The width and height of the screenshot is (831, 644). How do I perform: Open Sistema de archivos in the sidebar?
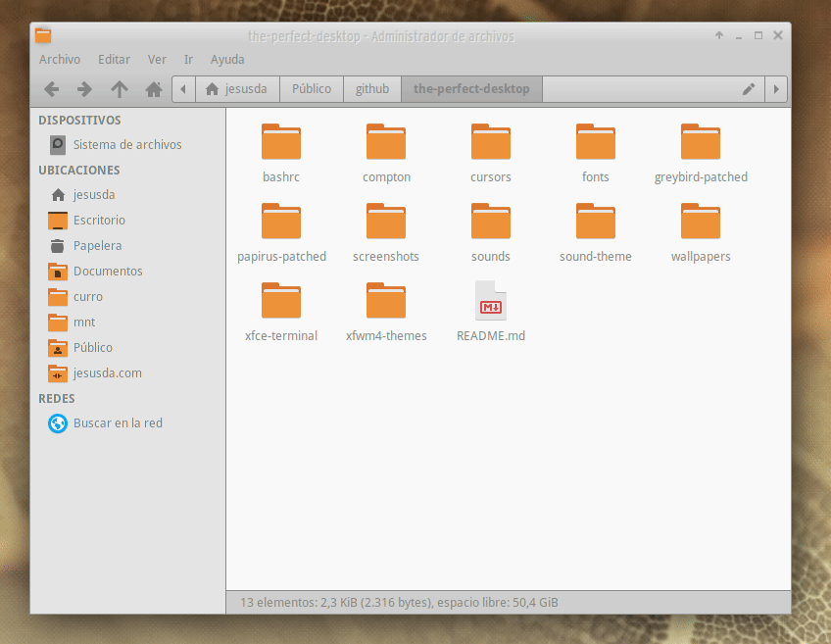tap(126, 145)
